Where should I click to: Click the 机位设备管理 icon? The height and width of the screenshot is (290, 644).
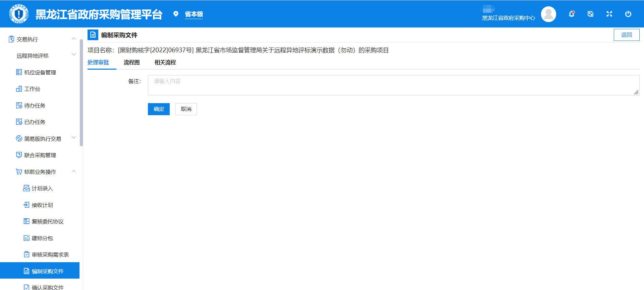19,72
